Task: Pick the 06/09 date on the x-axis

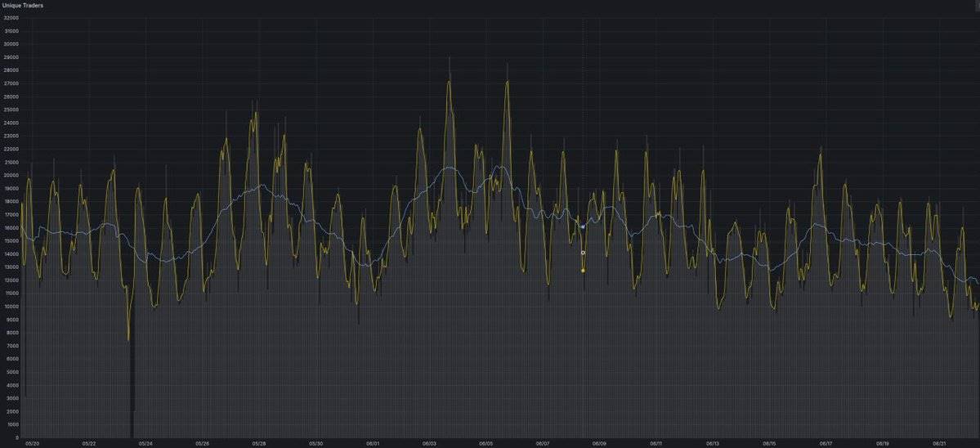Action: click(x=599, y=443)
